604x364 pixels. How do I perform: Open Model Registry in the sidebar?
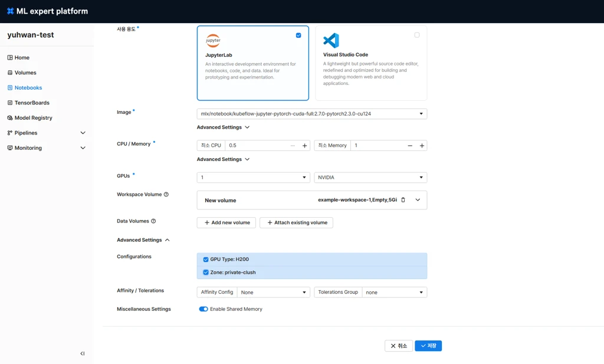[x=33, y=117]
